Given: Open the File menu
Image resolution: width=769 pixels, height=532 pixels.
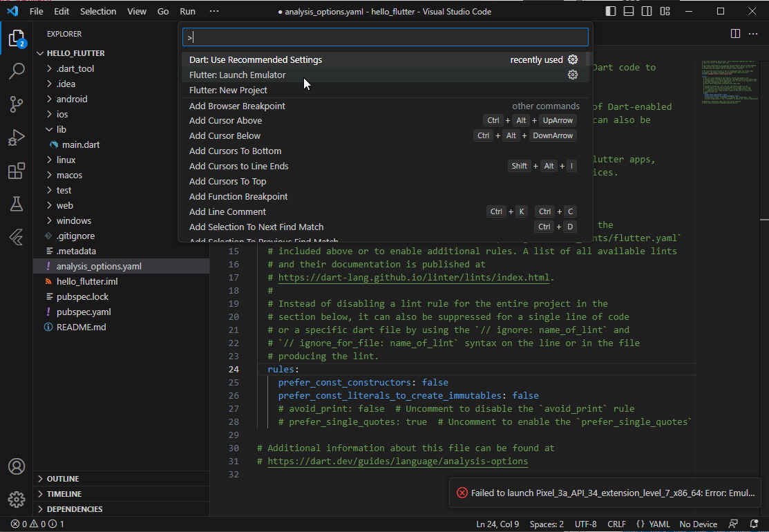Looking at the screenshot, I should point(37,11).
